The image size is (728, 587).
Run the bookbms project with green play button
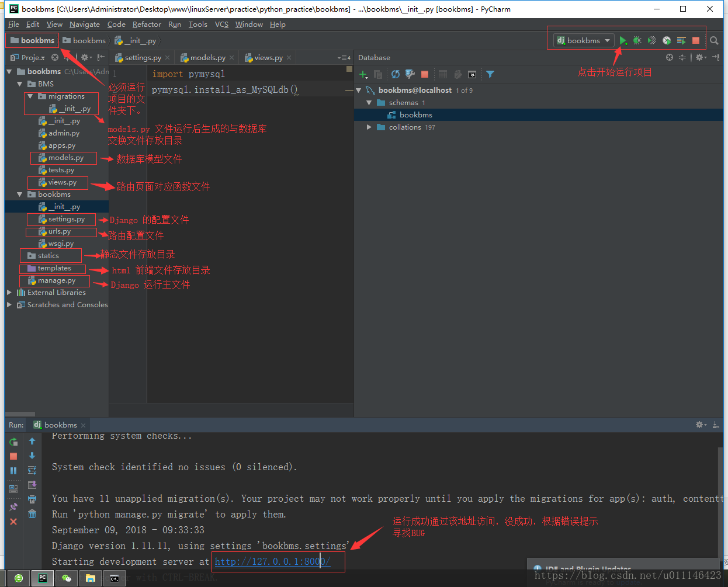point(623,40)
